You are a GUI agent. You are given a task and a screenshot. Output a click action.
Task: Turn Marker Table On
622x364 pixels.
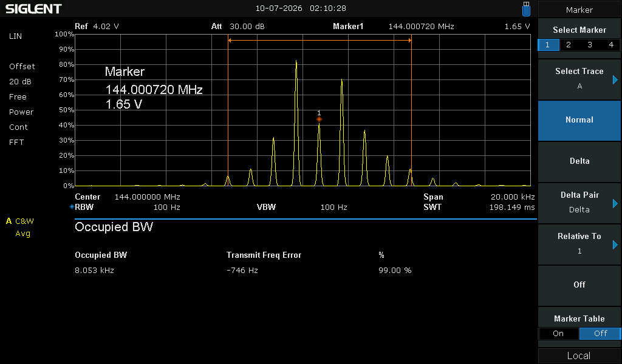coord(558,334)
